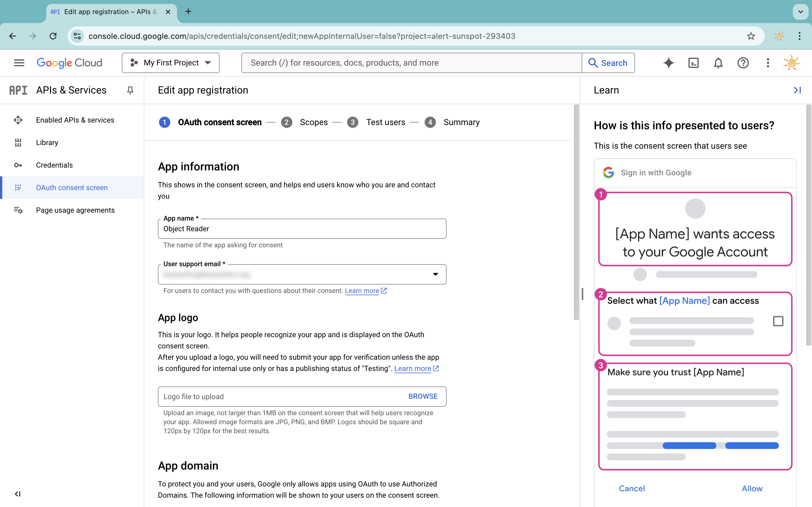Open the help menu
The height and width of the screenshot is (507, 812).
743,63
